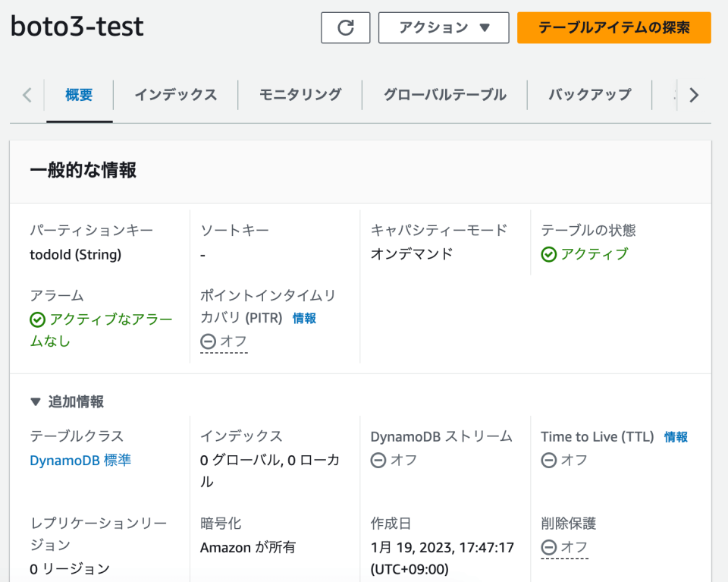Click the テーブルアイテムの探索 button

613,27
